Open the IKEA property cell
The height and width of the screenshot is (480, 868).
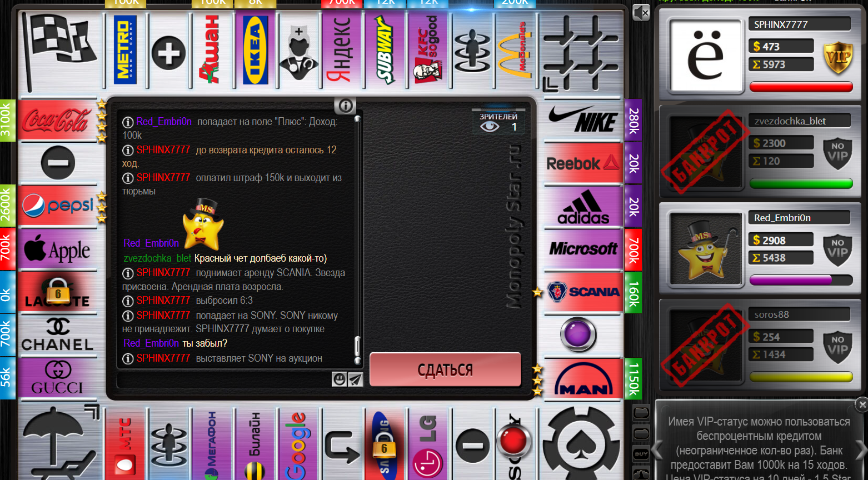[255, 50]
